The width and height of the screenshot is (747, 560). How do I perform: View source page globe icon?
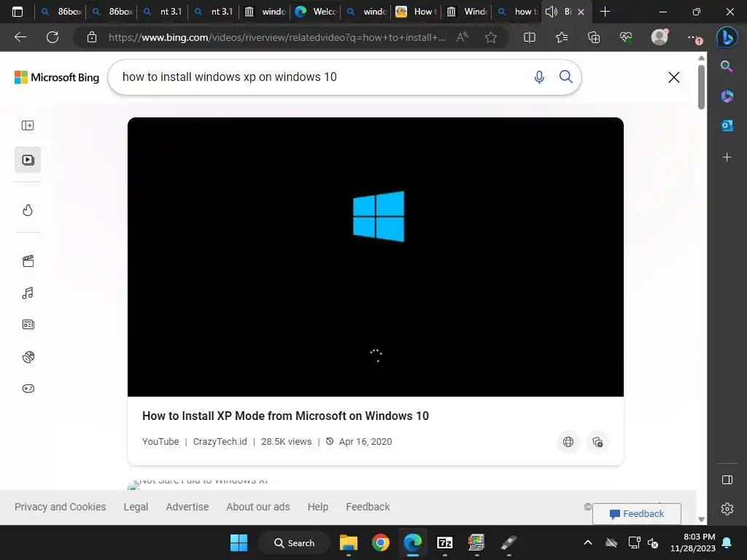568,442
